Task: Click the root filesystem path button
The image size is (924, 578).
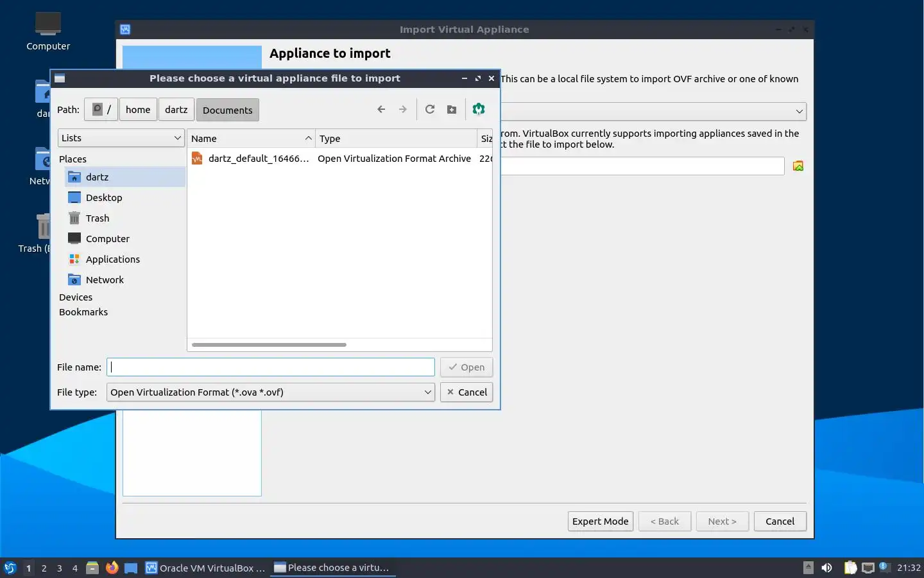Action: point(102,110)
